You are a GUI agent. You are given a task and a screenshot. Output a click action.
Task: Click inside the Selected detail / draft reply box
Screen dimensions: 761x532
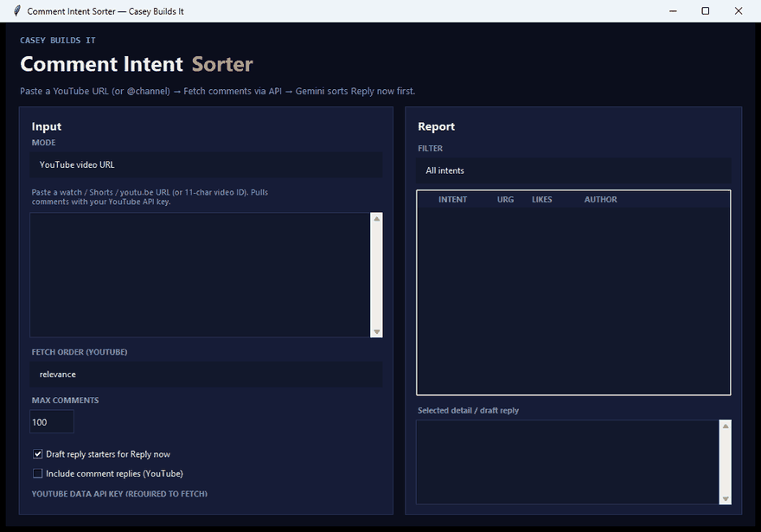click(x=567, y=462)
